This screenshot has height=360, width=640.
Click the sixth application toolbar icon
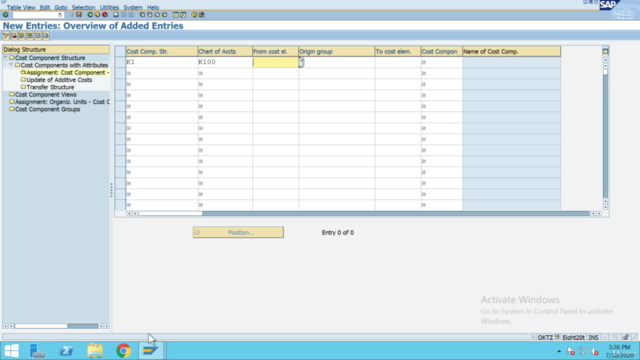pos(46,36)
